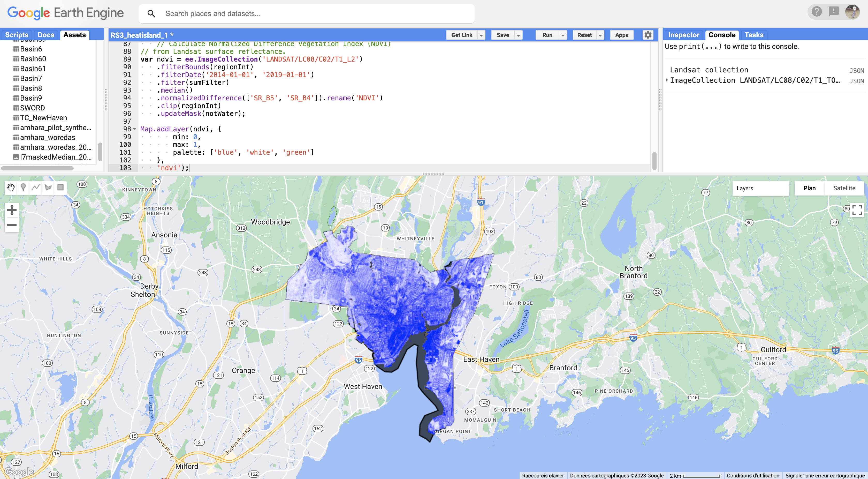Image resolution: width=868 pixels, height=479 pixels.
Task: Open the Scripts tab
Action: tap(17, 35)
